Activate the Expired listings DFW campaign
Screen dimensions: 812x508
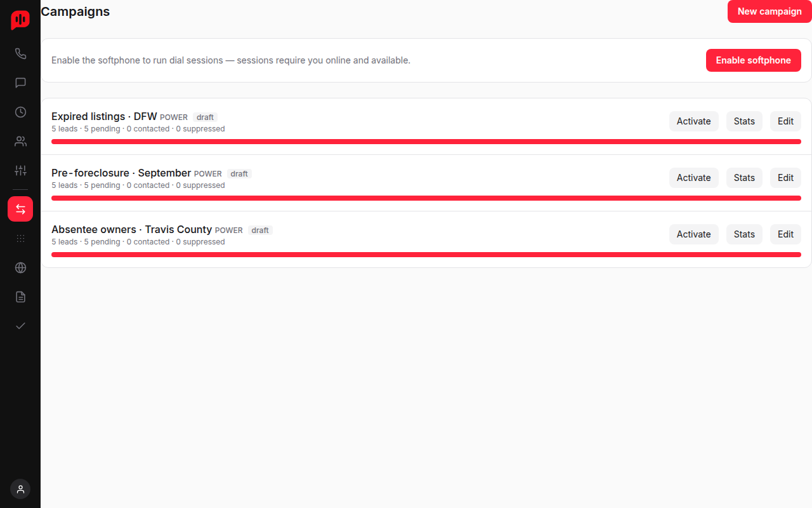click(694, 121)
